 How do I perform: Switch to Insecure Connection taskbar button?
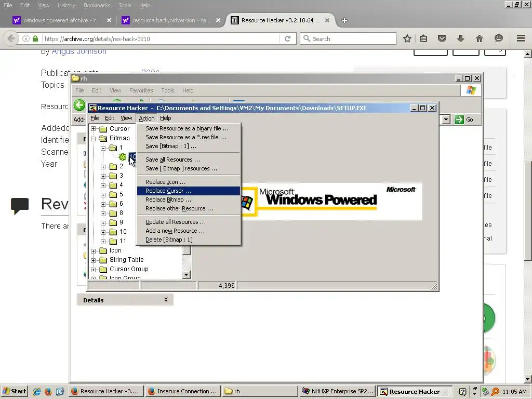pyautogui.click(x=183, y=391)
